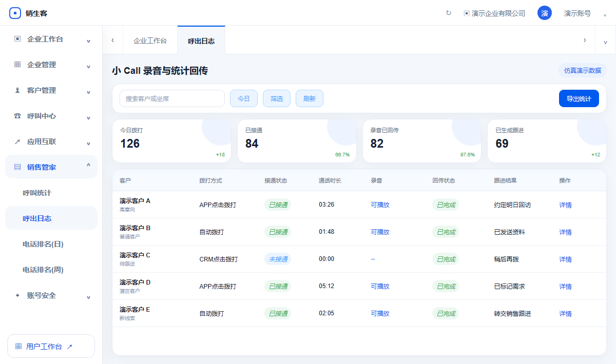Viewport: 616px width, 364px height.
Task: Click the 今日 filter button
Action: click(244, 98)
